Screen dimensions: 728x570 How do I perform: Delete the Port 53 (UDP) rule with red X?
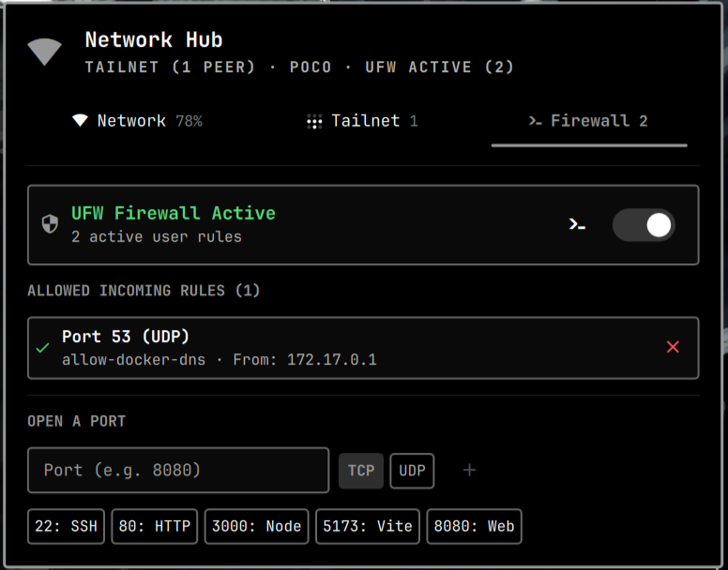tap(673, 347)
